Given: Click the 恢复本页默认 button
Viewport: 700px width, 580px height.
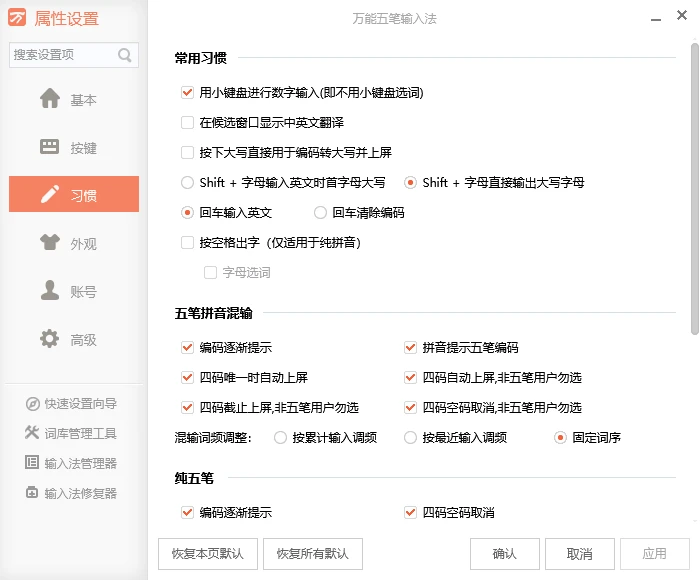Looking at the screenshot, I should coord(207,553).
